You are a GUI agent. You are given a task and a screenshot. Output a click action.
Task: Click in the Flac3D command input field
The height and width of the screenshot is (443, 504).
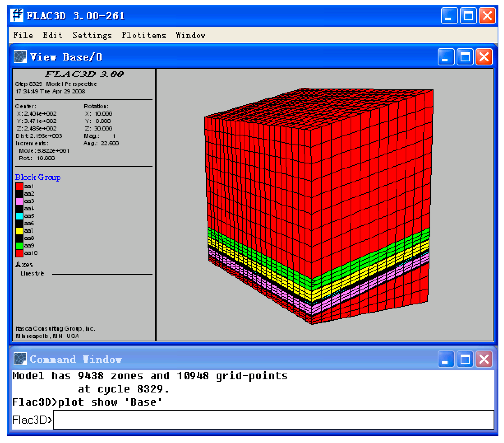pos(273,420)
